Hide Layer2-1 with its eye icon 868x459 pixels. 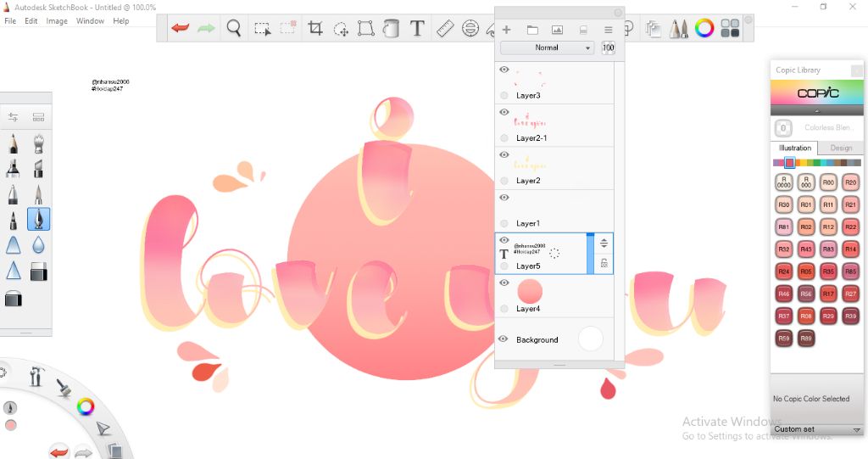click(504, 112)
